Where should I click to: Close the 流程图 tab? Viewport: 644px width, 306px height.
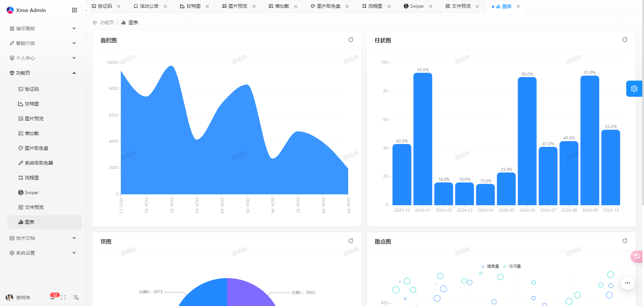click(x=389, y=6)
